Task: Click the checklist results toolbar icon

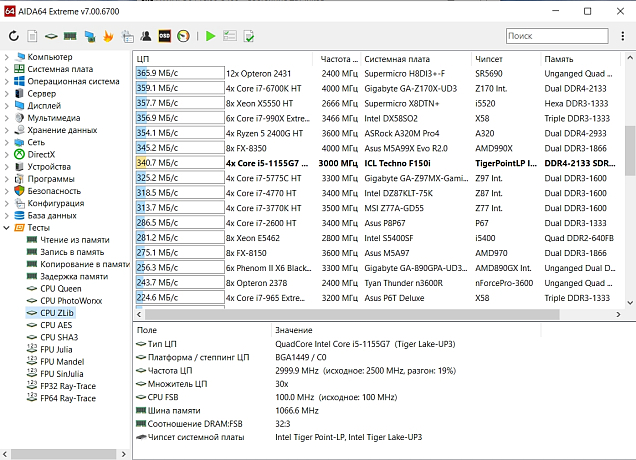Action: click(229, 36)
